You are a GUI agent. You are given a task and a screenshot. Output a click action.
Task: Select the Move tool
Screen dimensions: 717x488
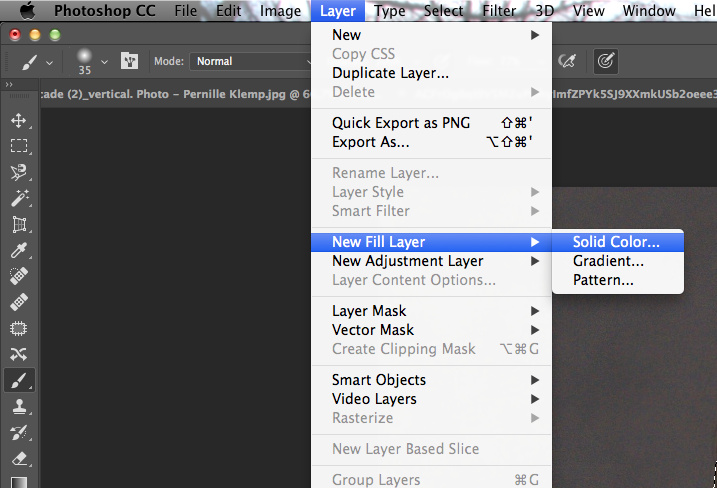[18, 120]
